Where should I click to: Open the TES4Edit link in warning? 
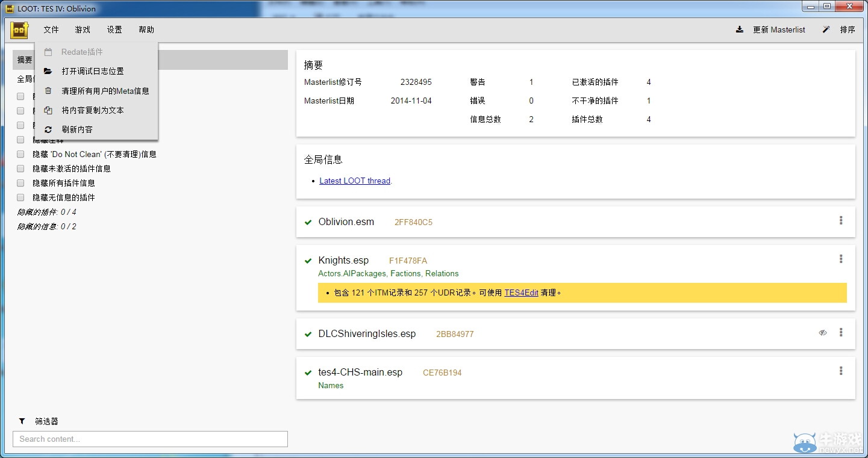(521, 293)
